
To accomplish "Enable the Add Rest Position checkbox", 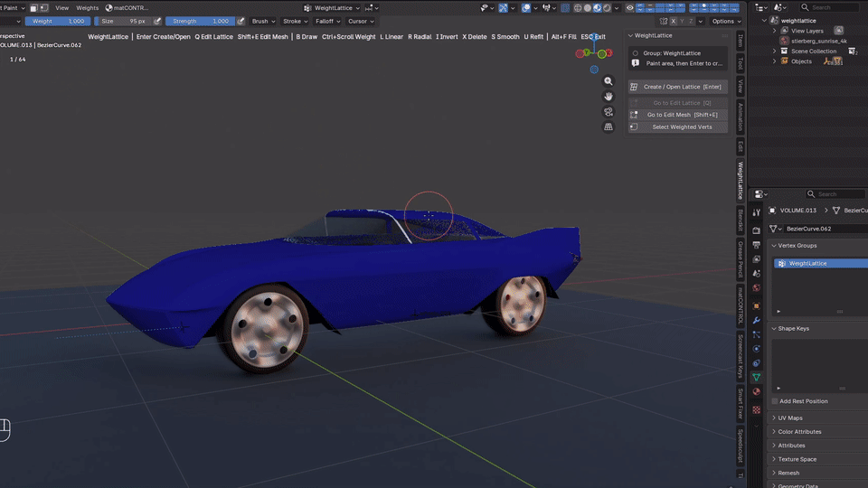I will pyautogui.click(x=775, y=401).
